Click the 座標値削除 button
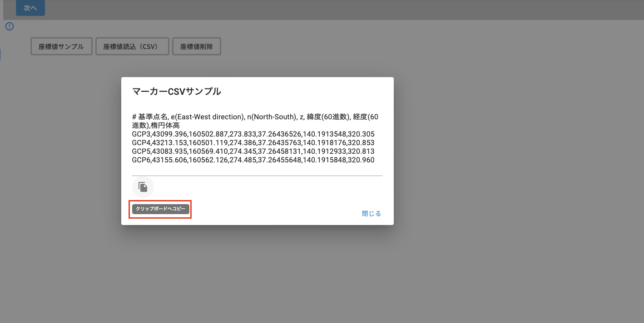 (197, 46)
